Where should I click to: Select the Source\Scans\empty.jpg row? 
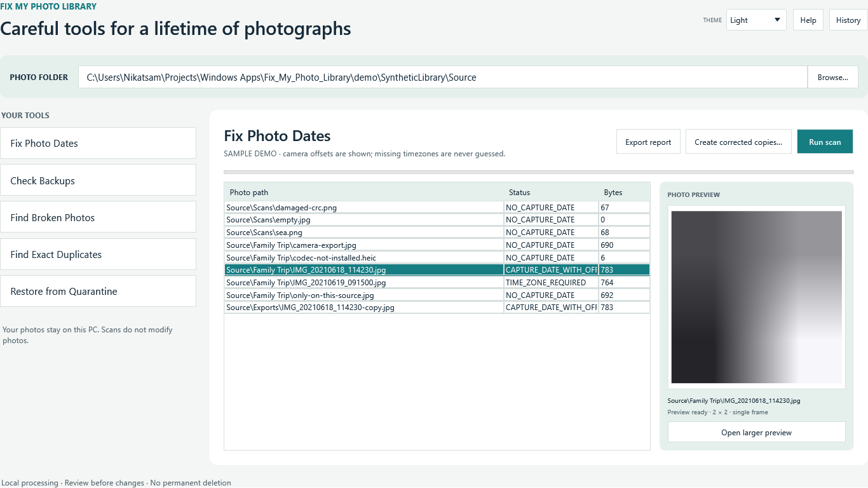click(437, 220)
